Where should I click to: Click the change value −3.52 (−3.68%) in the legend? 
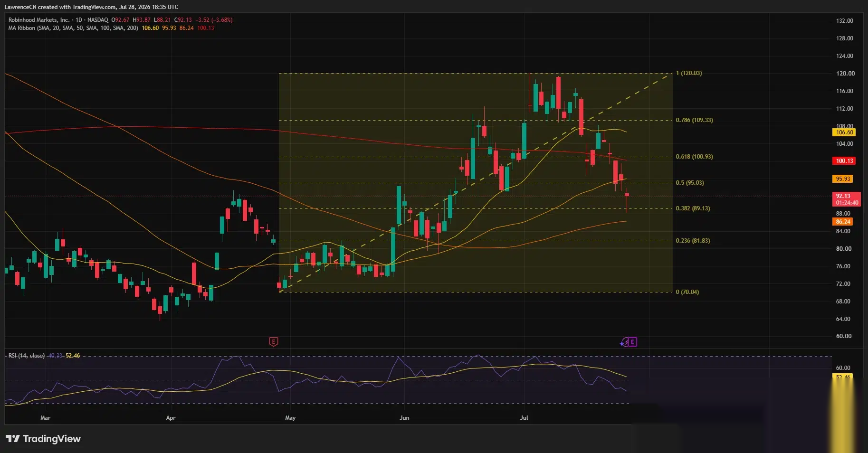pos(214,20)
